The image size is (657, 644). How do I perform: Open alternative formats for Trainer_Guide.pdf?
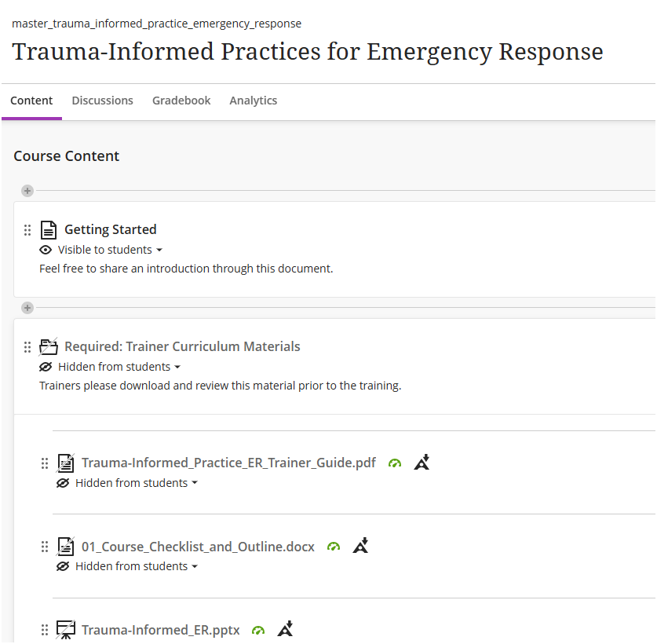tap(422, 462)
